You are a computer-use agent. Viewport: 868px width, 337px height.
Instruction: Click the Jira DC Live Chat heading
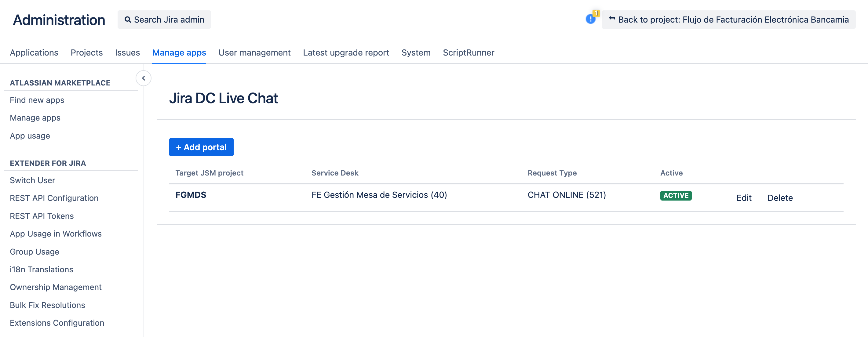pyautogui.click(x=223, y=98)
